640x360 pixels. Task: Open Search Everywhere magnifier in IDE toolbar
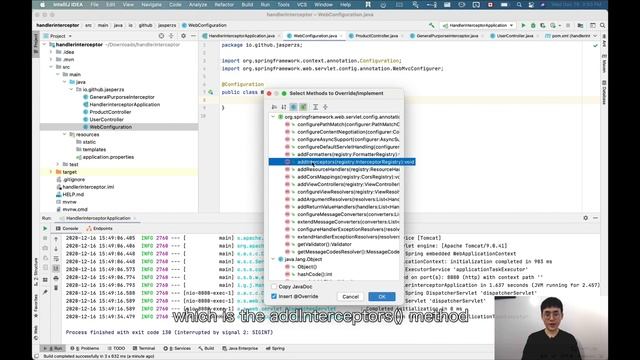pyautogui.click(x=602, y=25)
